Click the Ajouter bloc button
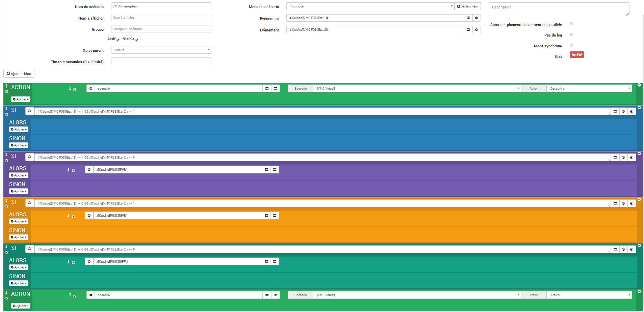This screenshot has width=644, height=312. coord(19,74)
